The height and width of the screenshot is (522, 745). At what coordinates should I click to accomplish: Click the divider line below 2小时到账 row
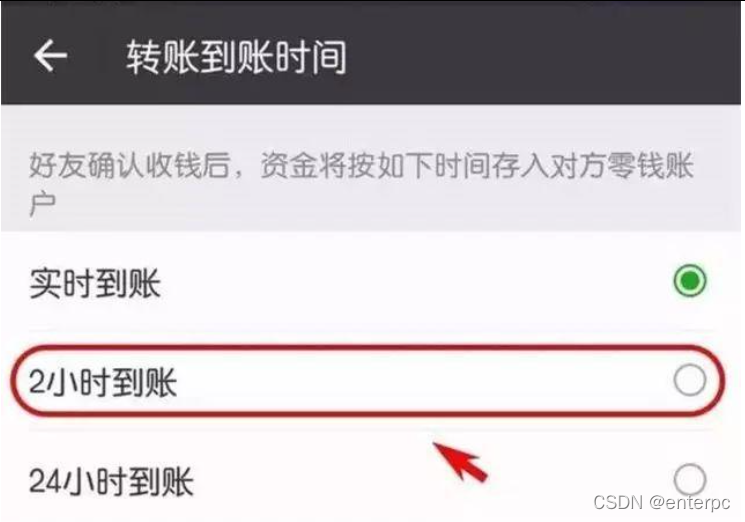(x=372, y=429)
